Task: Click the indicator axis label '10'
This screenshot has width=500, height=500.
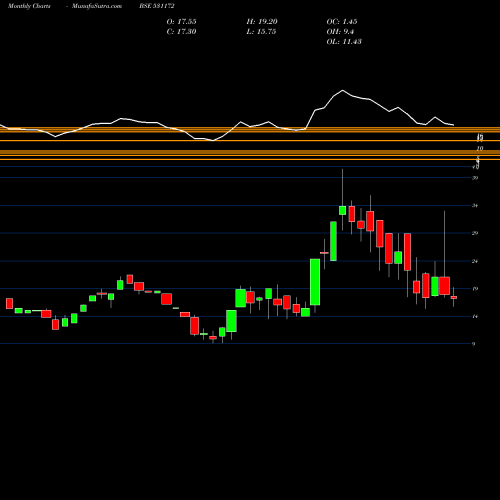Action: pyautogui.click(x=480, y=149)
